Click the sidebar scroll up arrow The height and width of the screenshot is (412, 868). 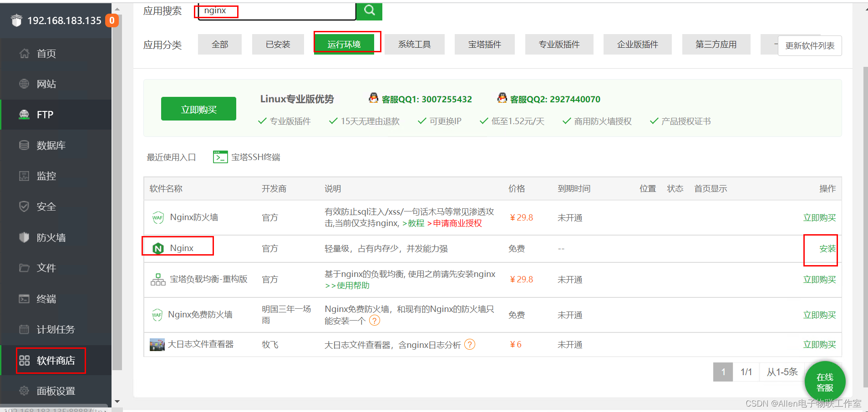[117, 9]
